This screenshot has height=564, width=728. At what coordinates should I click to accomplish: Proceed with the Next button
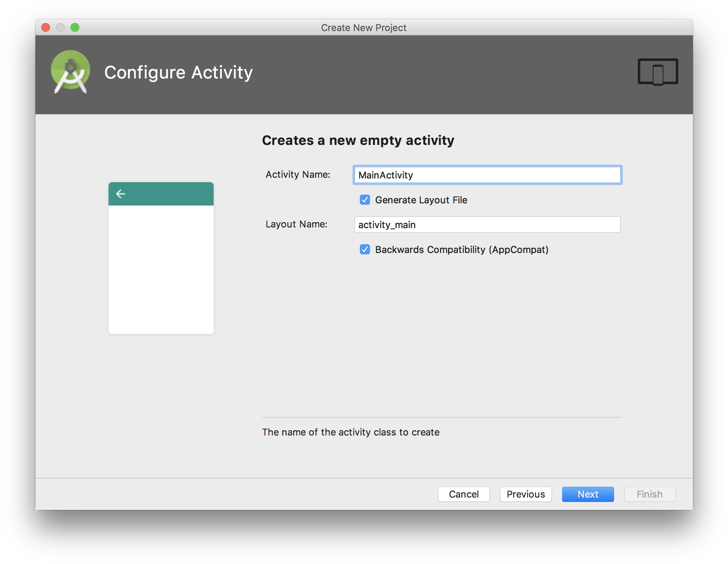coord(588,494)
